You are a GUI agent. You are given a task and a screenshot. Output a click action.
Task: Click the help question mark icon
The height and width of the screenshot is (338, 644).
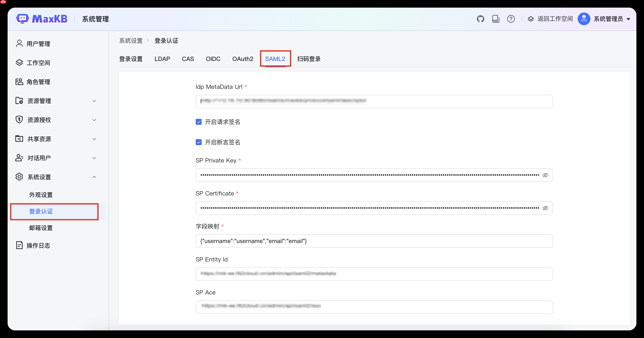click(x=511, y=19)
